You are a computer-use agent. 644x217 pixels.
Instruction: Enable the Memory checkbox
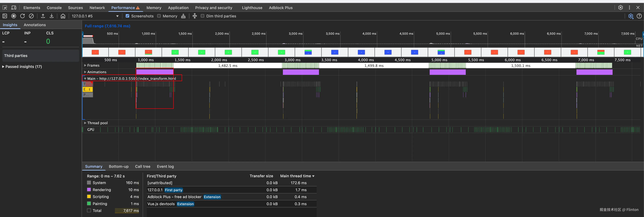pyautogui.click(x=159, y=16)
